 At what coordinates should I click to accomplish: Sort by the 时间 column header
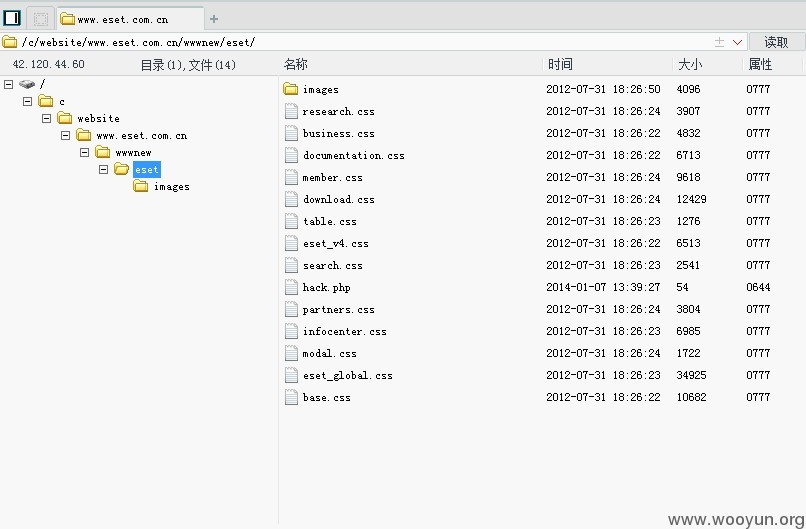pos(560,64)
